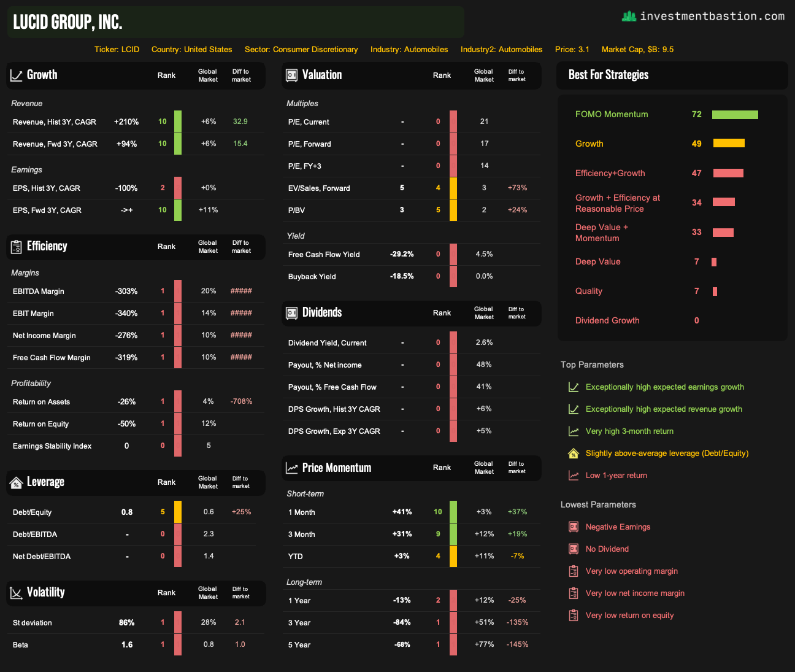This screenshot has height=672, width=795.
Task: Click icon beside Exceptionally high expected revenue growth
Action: point(574,409)
